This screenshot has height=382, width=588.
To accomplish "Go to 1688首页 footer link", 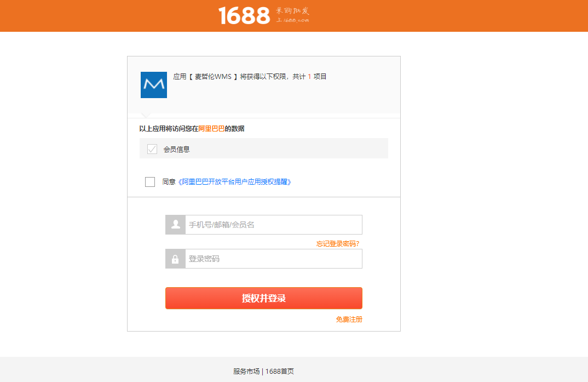I will point(280,372).
